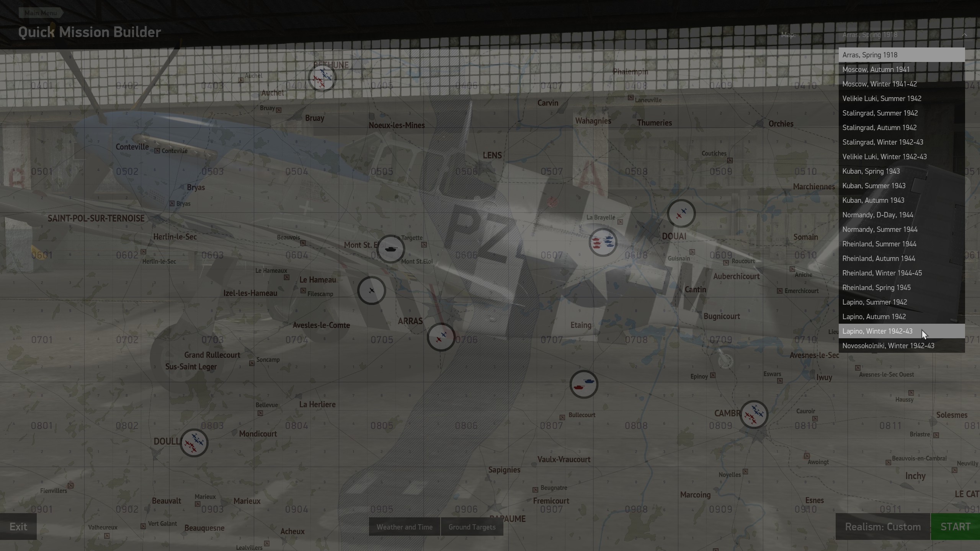Screen dimensions: 980x551
Task: Pick the two-plane duel icon above Douai
Action: tap(681, 214)
